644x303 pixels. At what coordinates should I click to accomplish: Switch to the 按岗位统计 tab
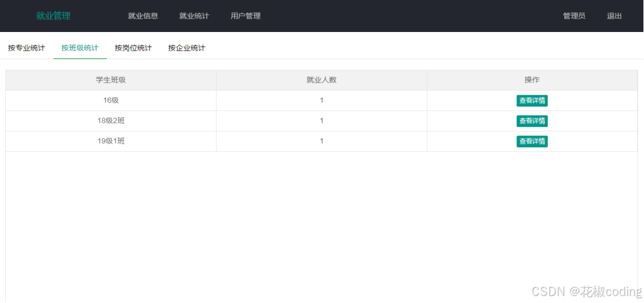[x=133, y=48]
